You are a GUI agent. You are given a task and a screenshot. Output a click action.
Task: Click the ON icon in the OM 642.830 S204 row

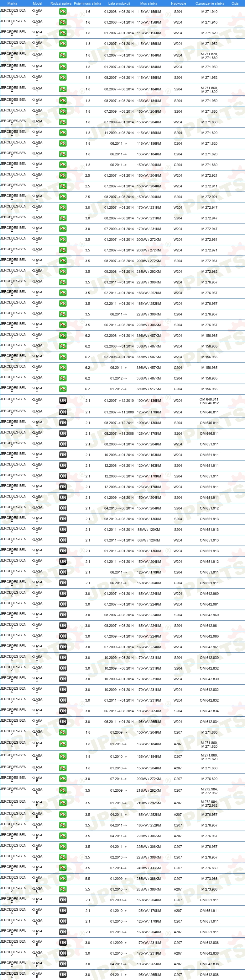pos(63,657)
